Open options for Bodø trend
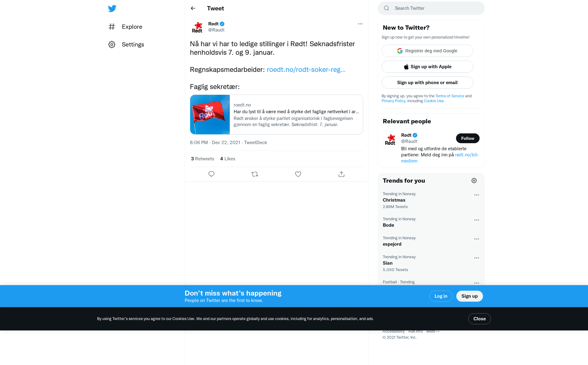Viewport: 588px width, 365px height. tap(477, 220)
